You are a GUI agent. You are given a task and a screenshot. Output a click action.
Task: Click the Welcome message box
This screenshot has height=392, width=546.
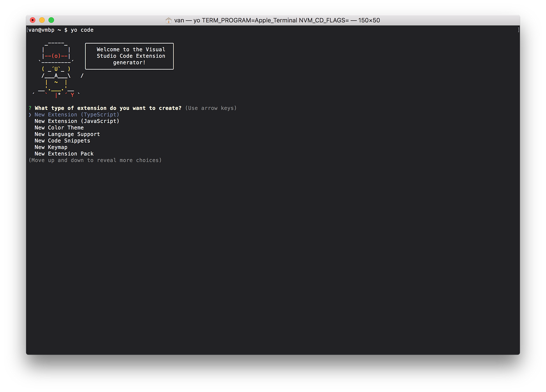[x=129, y=56]
